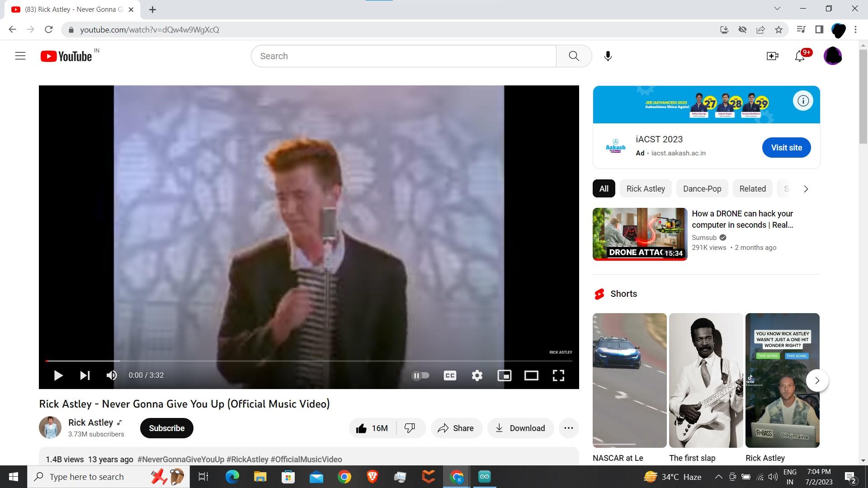Open the notifications bell

(800, 56)
